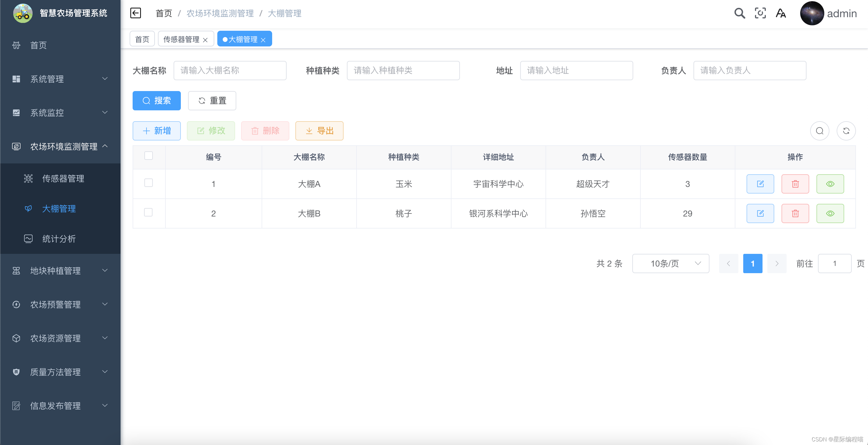This screenshot has height=445, width=868.
Task: Click the edit icon for 大棚A row
Action: 760,184
